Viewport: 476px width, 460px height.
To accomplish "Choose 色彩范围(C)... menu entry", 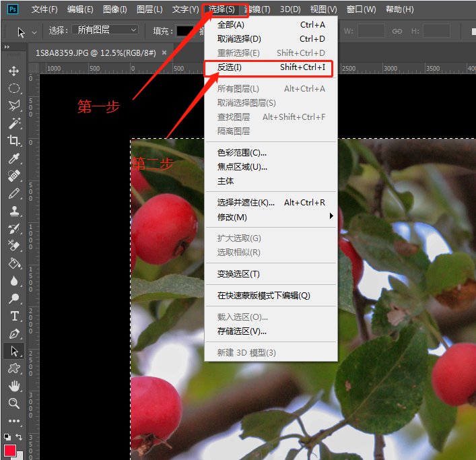I will 242,152.
